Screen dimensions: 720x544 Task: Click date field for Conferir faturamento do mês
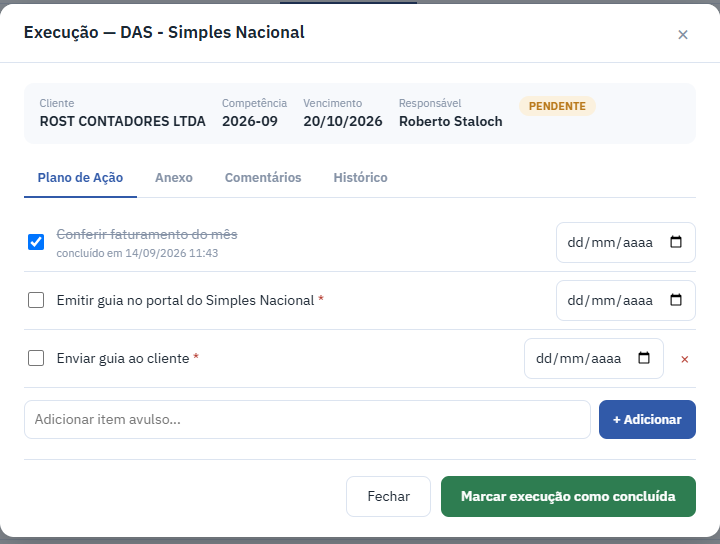pos(625,242)
